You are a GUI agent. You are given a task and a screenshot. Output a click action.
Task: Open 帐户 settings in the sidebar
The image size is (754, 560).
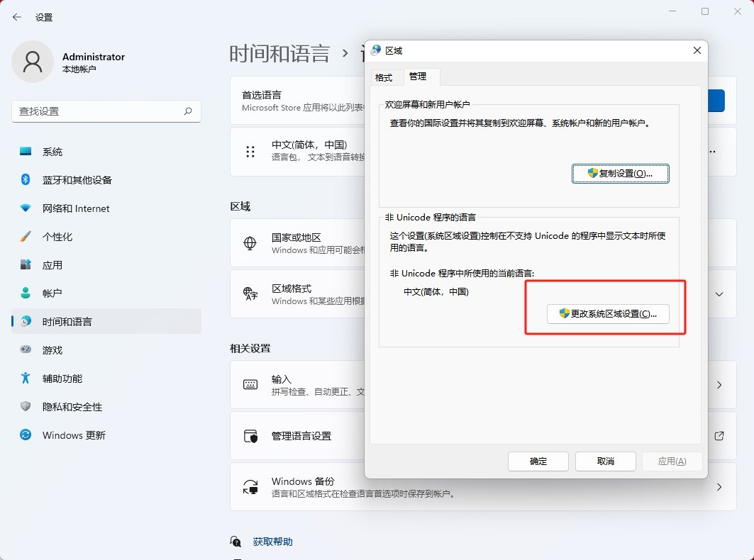(106, 293)
